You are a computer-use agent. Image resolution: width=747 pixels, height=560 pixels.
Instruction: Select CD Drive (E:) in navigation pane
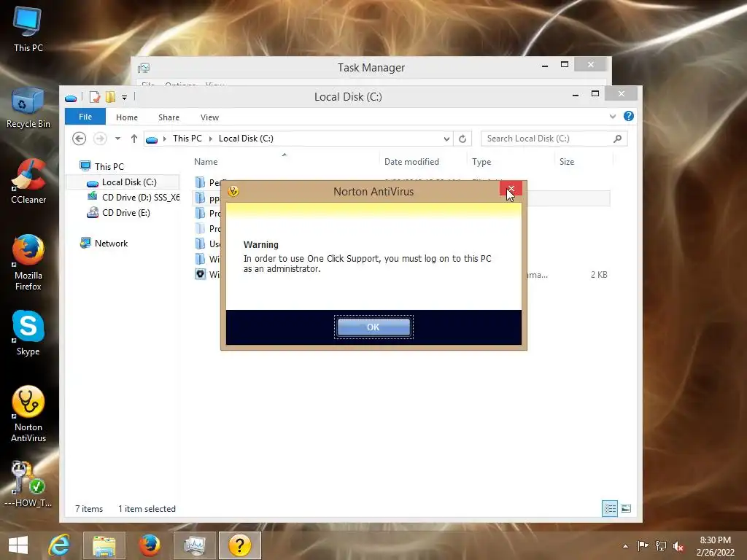click(119, 212)
